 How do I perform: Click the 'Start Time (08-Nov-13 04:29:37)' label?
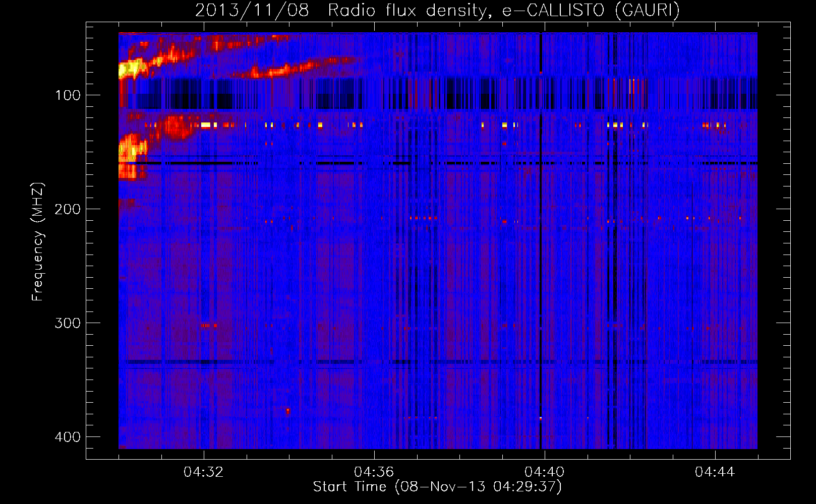[x=437, y=487]
